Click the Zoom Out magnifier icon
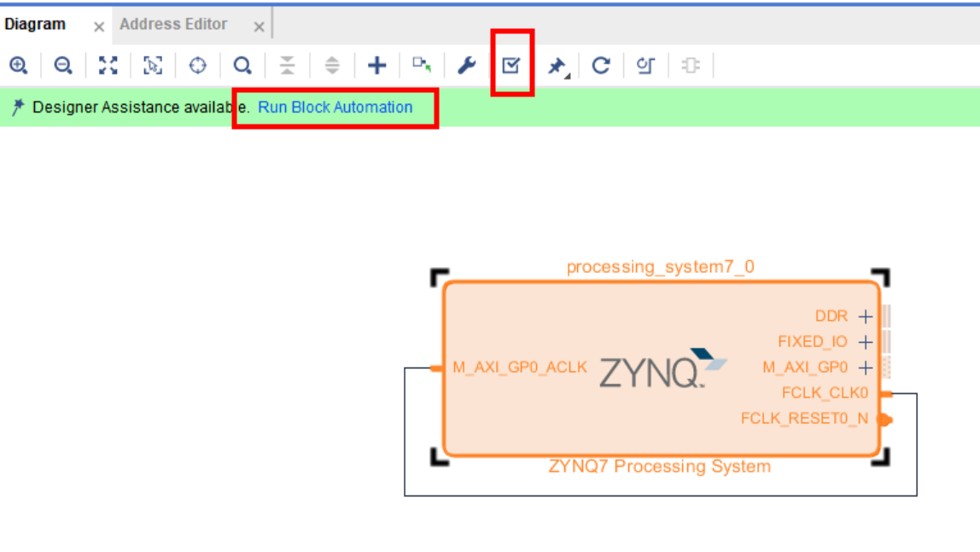Viewport: 980px width, 552px height. tap(63, 65)
